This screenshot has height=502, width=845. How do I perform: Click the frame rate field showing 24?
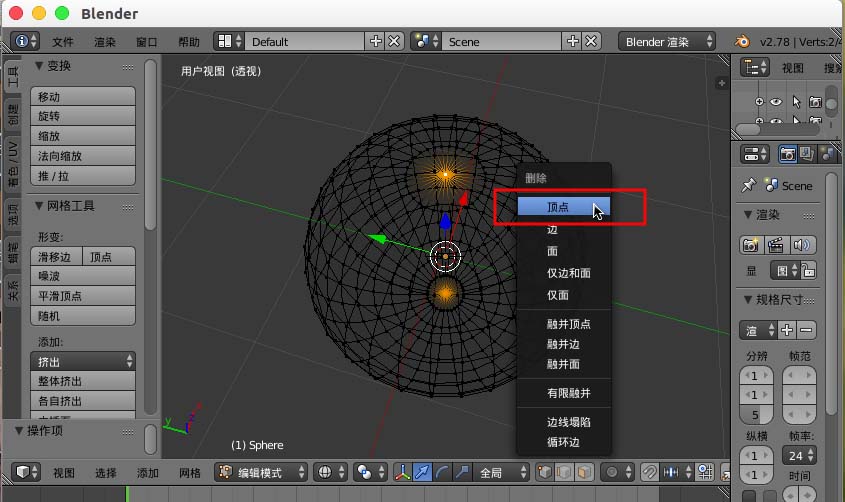(x=799, y=456)
